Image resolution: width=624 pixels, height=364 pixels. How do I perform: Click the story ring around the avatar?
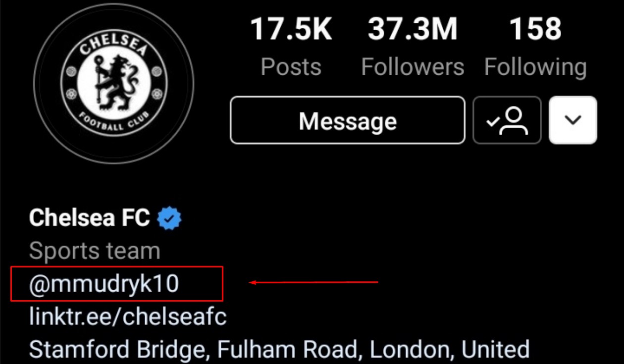click(113, 9)
